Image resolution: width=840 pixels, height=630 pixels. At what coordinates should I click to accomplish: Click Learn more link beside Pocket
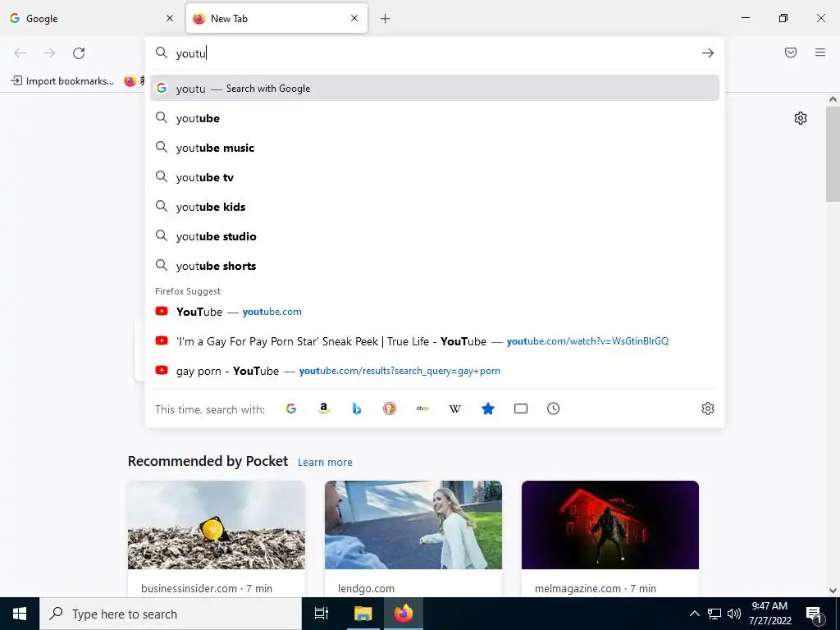click(325, 463)
